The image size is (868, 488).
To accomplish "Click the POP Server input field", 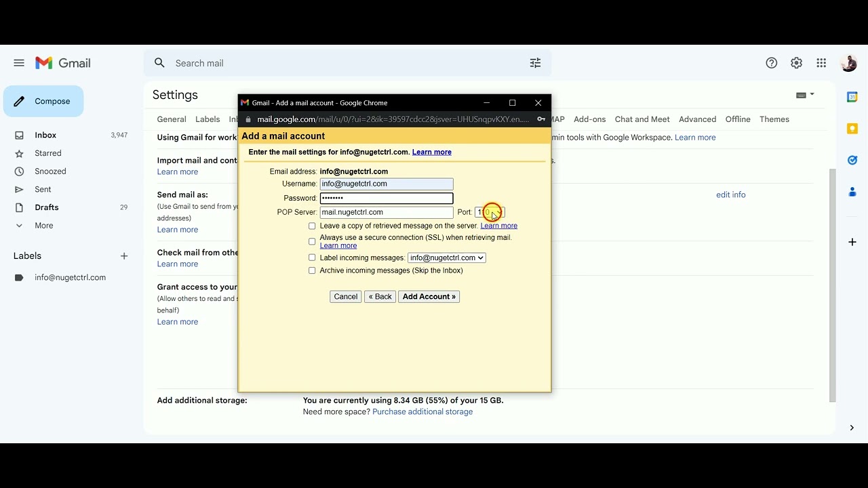I will [387, 212].
